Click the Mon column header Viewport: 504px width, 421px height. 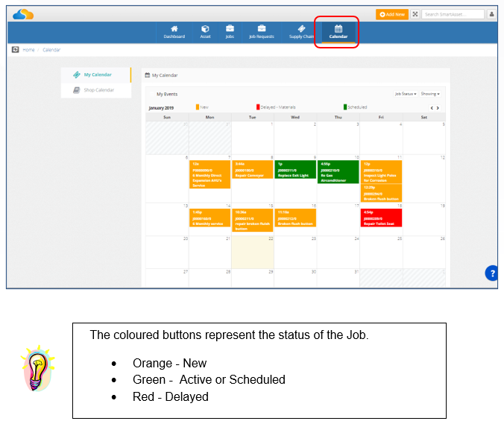click(x=210, y=117)
